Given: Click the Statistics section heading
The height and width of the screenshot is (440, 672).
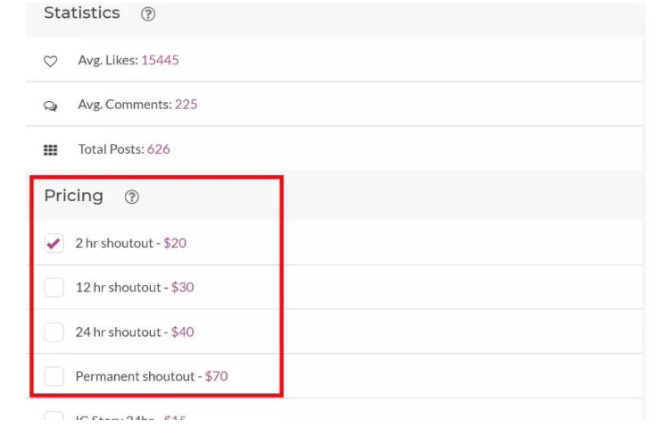Looking at the screenshot, I should (82, 13).
